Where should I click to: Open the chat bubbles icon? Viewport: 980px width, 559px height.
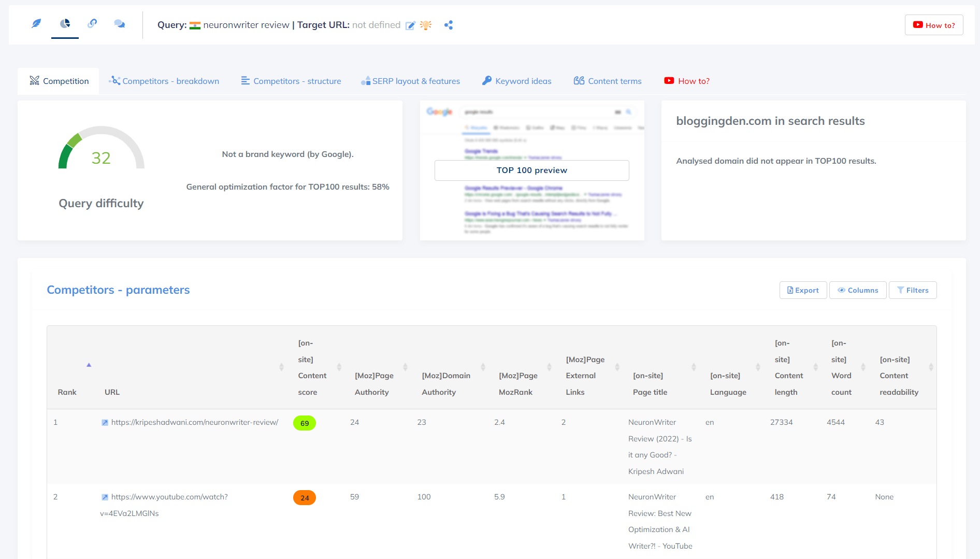click(x=119, y=24)
